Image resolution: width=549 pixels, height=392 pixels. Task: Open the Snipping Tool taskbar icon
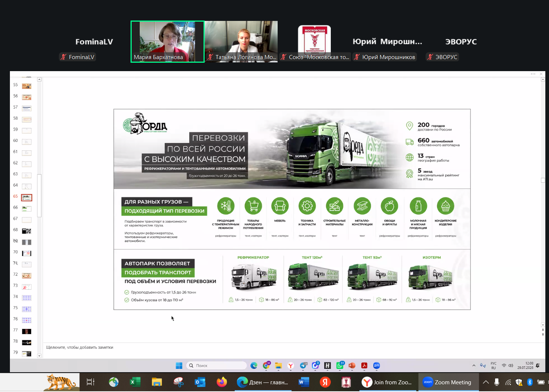(x=179, y=382)
